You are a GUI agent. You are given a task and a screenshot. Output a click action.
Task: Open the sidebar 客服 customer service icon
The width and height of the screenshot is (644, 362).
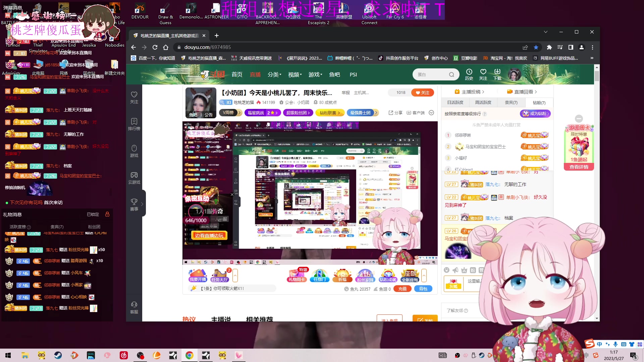coord(134,307)
